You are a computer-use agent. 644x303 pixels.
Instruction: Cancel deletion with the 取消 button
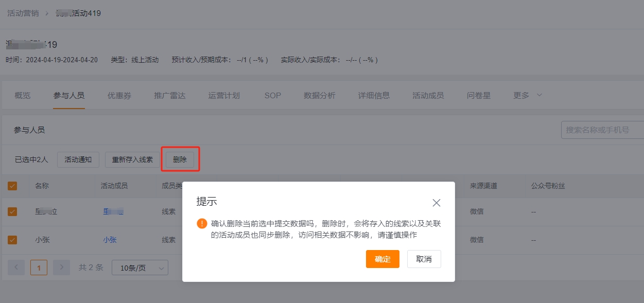pyautogui.click(x=424, y=259)
